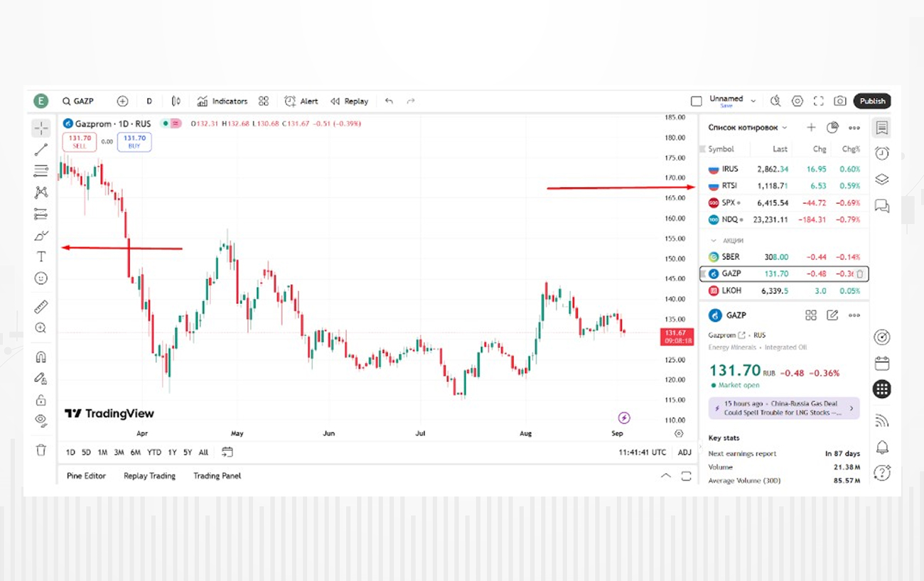
Task: Select the trend line drawing tool
Action: (41, 150)
